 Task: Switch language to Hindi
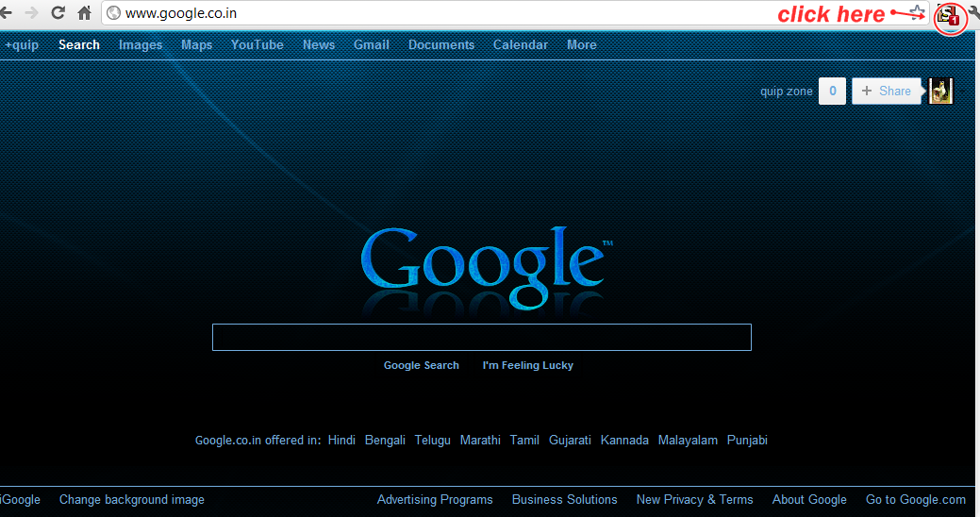[x=341, y=440]
